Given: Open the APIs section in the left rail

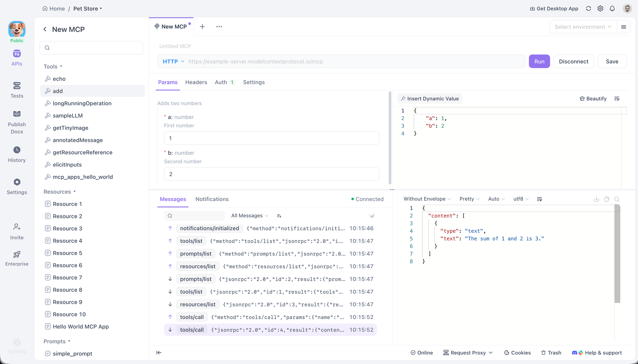Looking at the screenshot, I should coord(17,57).
